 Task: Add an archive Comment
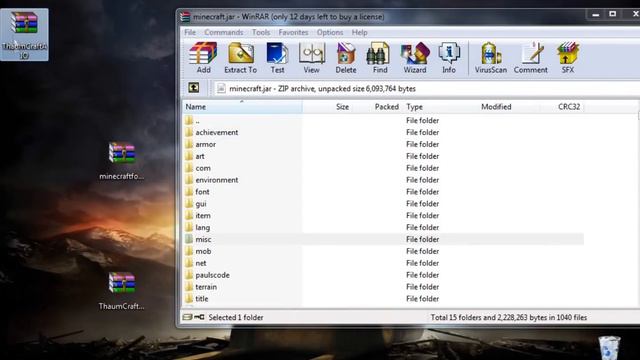pos(531,58)
